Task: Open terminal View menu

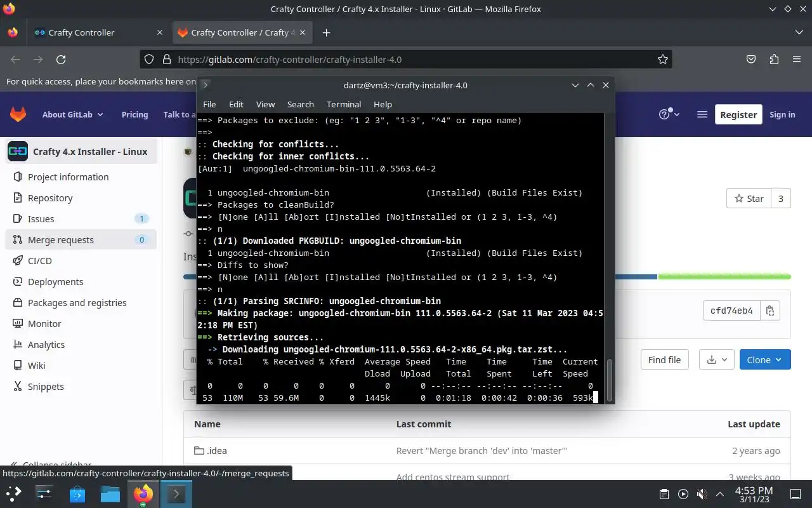Action: (x=265, y=104)
